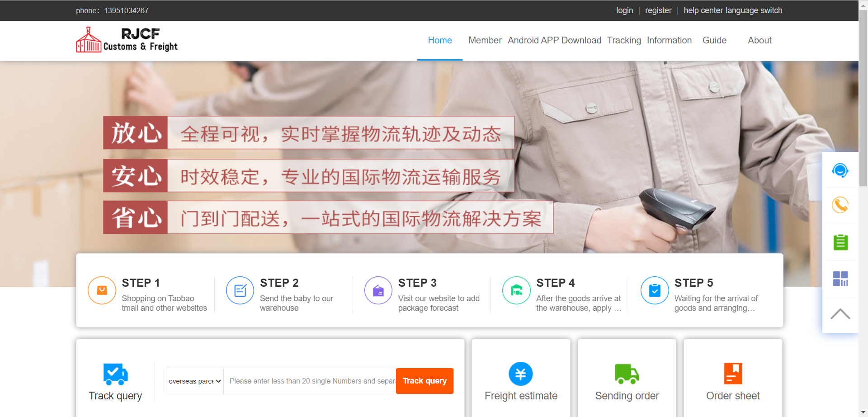Click the RJCF Customs & Freight logo
Viewport: 868px width, 417px height.
click(x=127, y=40)
